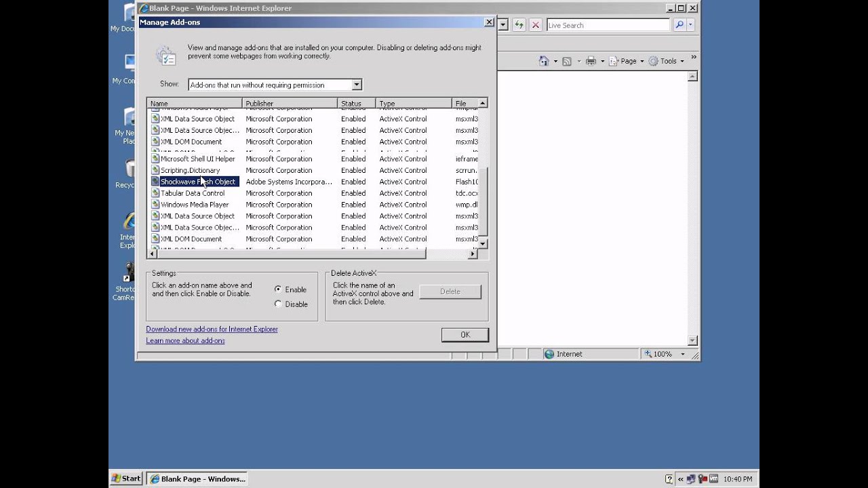Screen dimensions: 868x488
Task: Sort list by File column header
Action: [465, 103]
